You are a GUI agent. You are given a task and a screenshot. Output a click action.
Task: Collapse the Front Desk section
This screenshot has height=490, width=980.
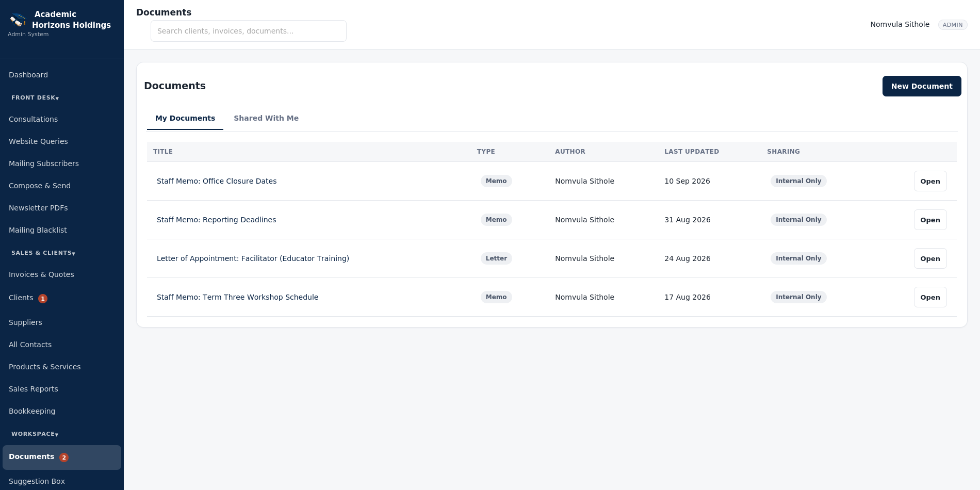click(x=35, y=97)
